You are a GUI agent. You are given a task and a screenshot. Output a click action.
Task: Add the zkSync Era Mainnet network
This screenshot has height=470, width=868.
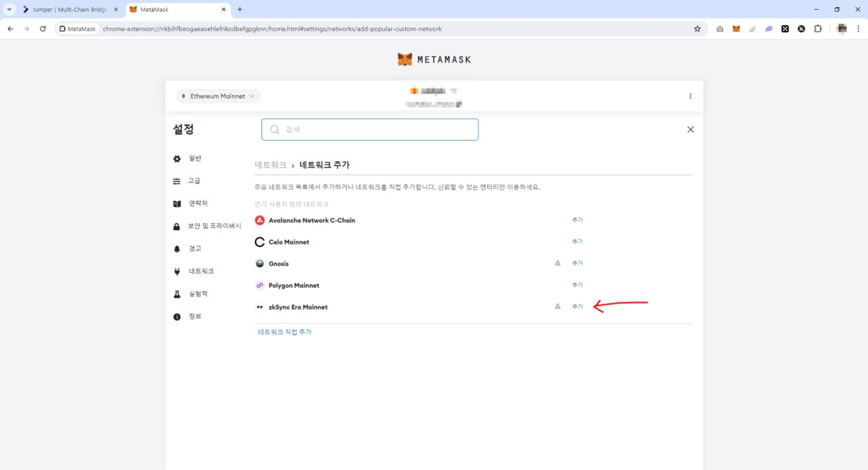[577, 307]
